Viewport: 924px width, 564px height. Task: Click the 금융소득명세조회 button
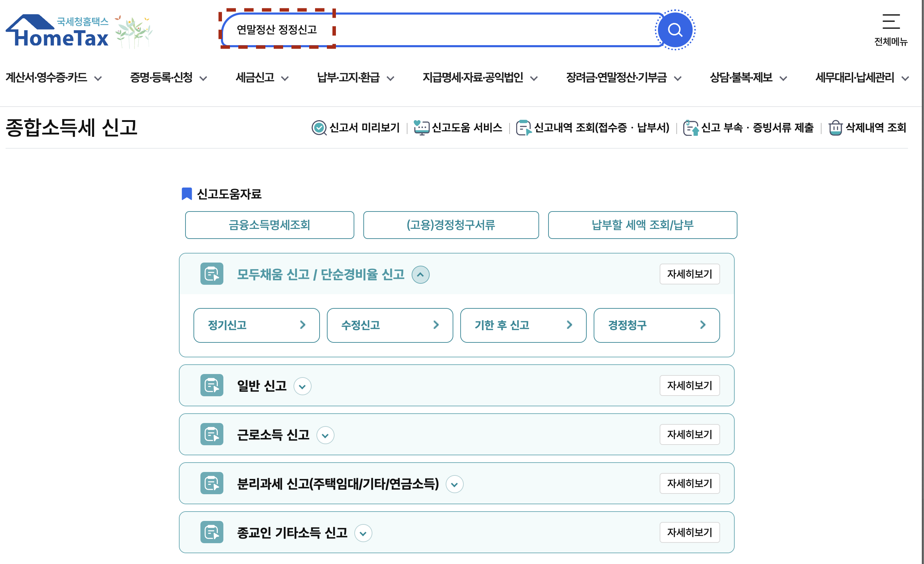click(x=269, y=225)
